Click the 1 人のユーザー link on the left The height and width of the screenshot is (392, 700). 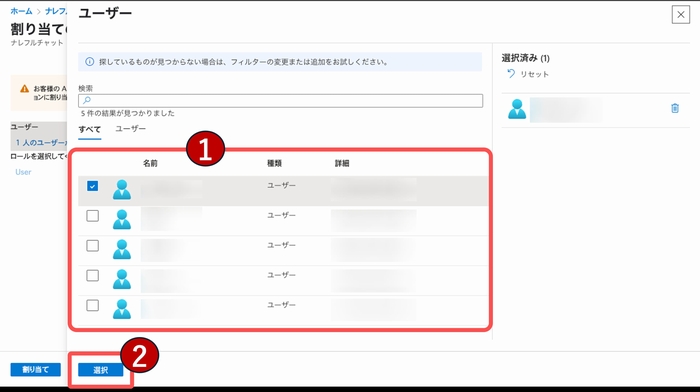[41, 142]
